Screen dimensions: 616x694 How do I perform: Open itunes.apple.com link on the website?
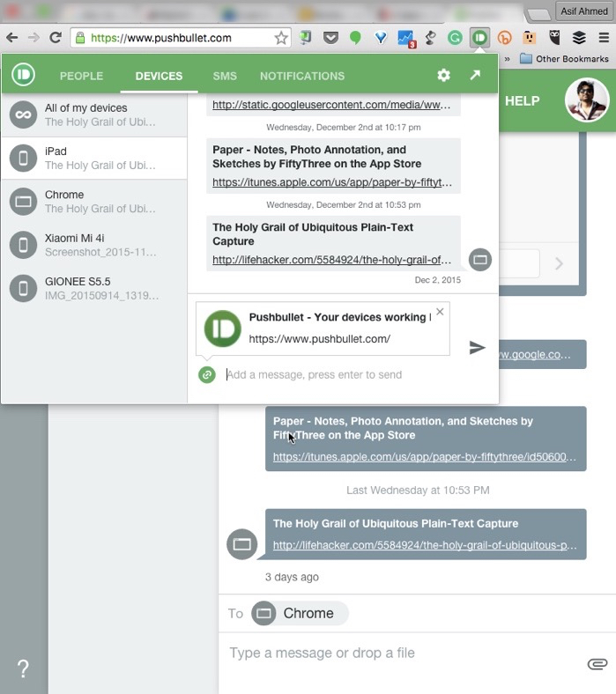[x=425, y=457]
